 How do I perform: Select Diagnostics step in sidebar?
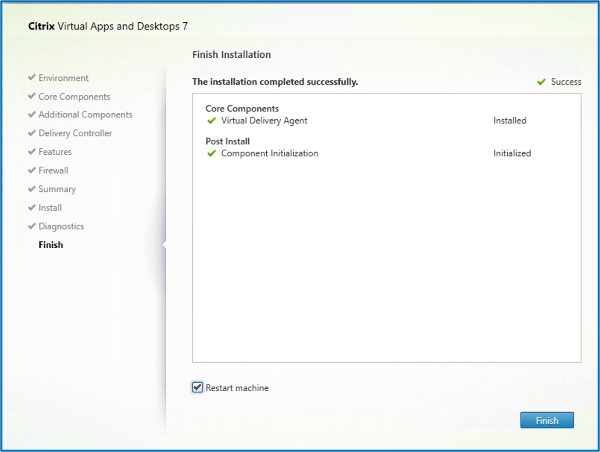(61, 226)
